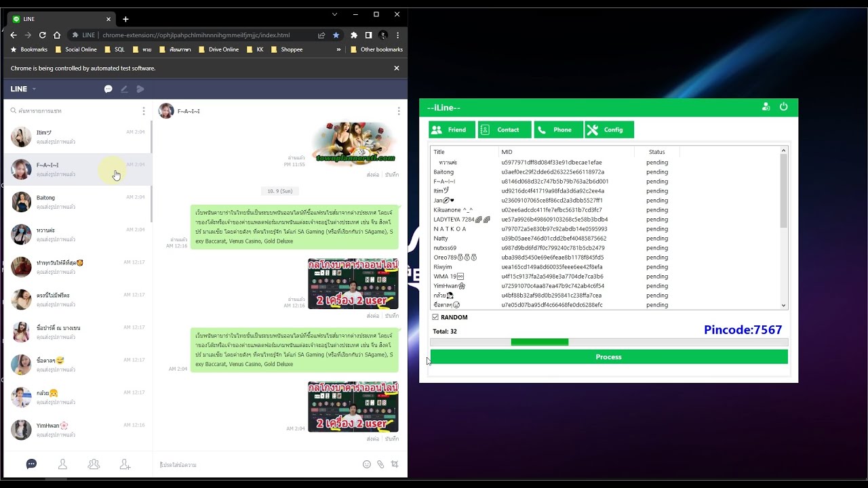Open Chrome tab search dropdown arrow
868x488 pixels.
[x=334, y=14]
